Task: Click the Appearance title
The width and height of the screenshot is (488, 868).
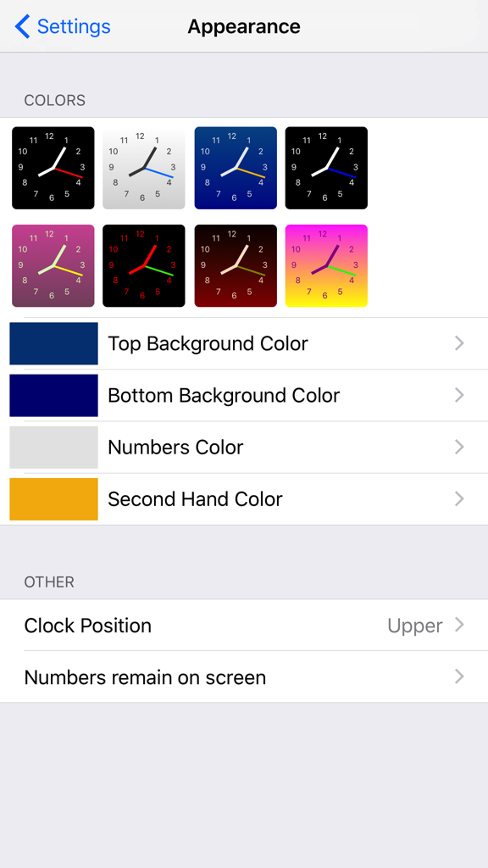Action: 244,26
